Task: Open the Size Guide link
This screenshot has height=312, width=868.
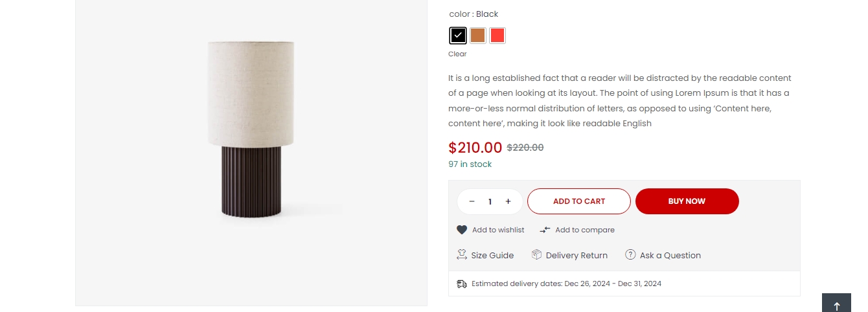Action: (x=492, y=256)
